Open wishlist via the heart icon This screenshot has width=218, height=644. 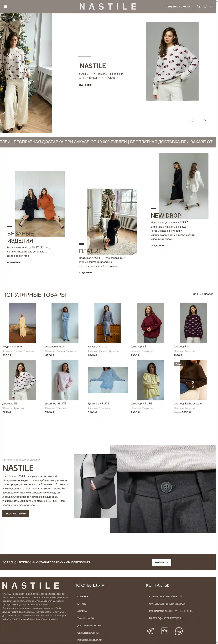click(x=205, y=6)
